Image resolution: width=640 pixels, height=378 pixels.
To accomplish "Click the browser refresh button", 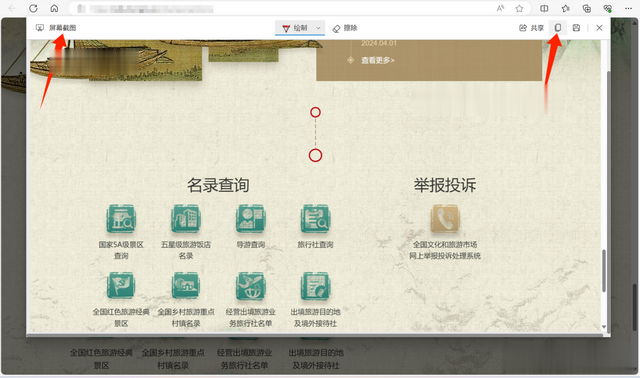I will pyautogui.click(x=33, y=8).
